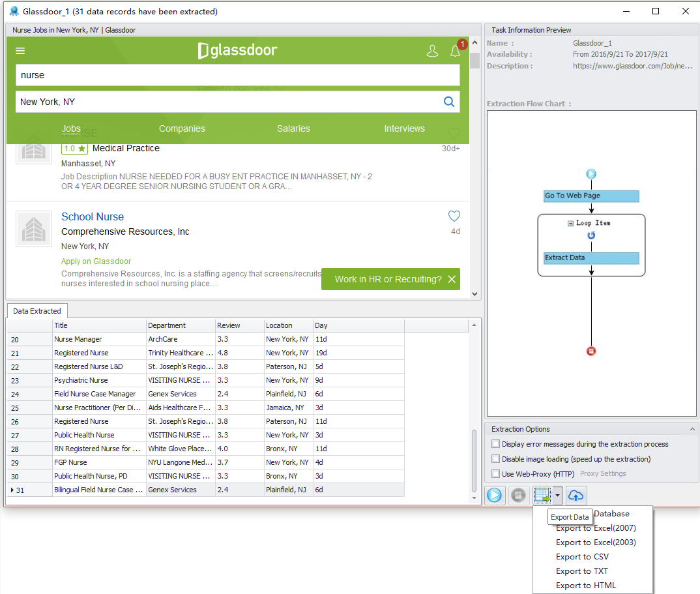Close the Work in HR banner
The height and width of the screenshot is (594, 700).
(452, 279)
